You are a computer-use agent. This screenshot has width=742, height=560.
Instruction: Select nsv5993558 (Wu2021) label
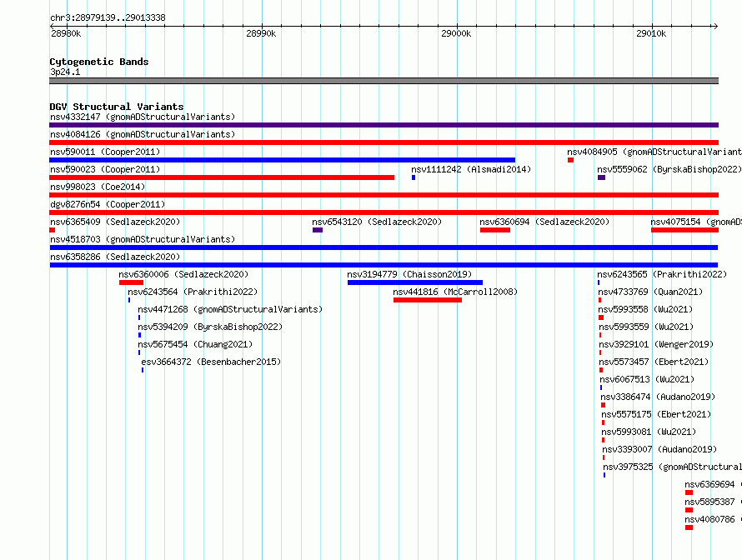[x=645, y=309]
